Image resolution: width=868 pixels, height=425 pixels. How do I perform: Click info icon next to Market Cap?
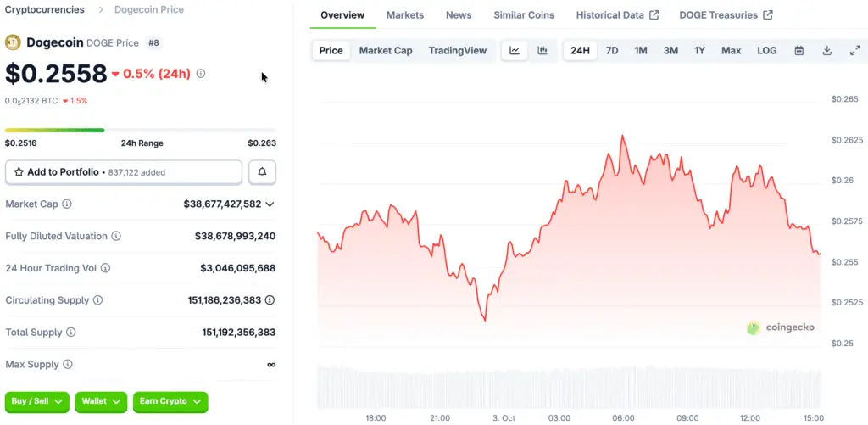click(x=67, y=204)
